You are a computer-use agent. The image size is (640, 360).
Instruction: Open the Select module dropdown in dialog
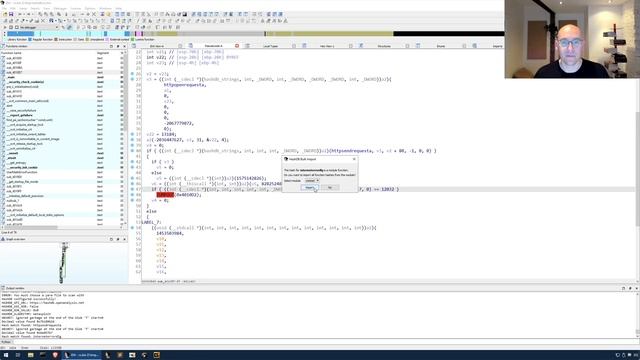[x=312, y=180]
